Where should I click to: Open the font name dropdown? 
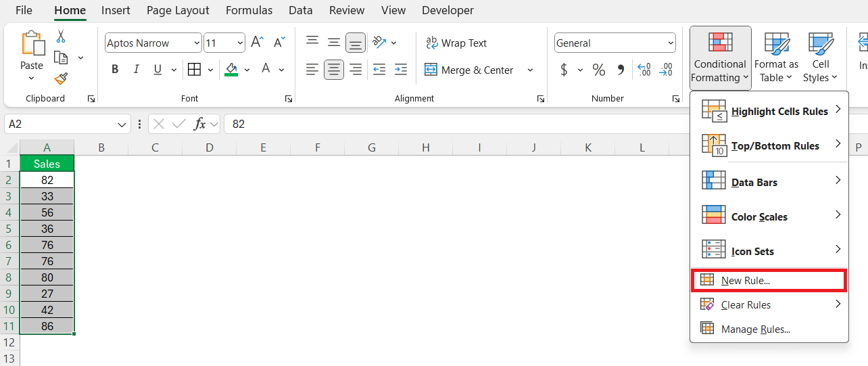tap(197, 43)
